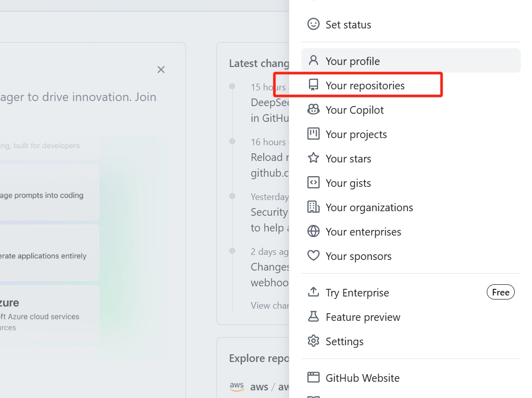Open Your repositories menu item

tap(365, 85)
